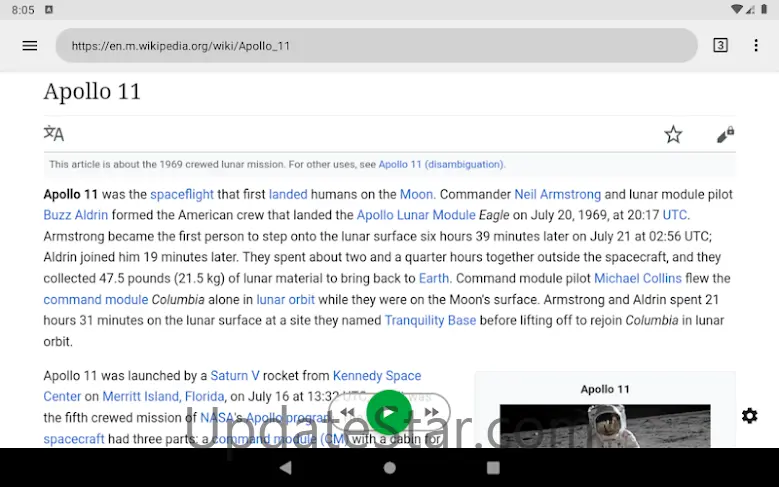779x487 pixels.
Task: Tap the rewind double-arrow button
Action: point(348,412)
